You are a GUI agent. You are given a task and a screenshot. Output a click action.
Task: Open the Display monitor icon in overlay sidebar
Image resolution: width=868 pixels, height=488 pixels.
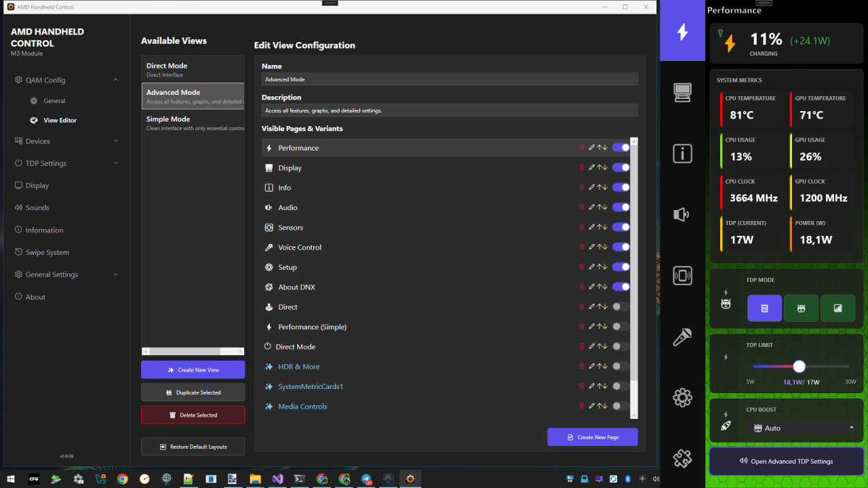pos(682,92)
